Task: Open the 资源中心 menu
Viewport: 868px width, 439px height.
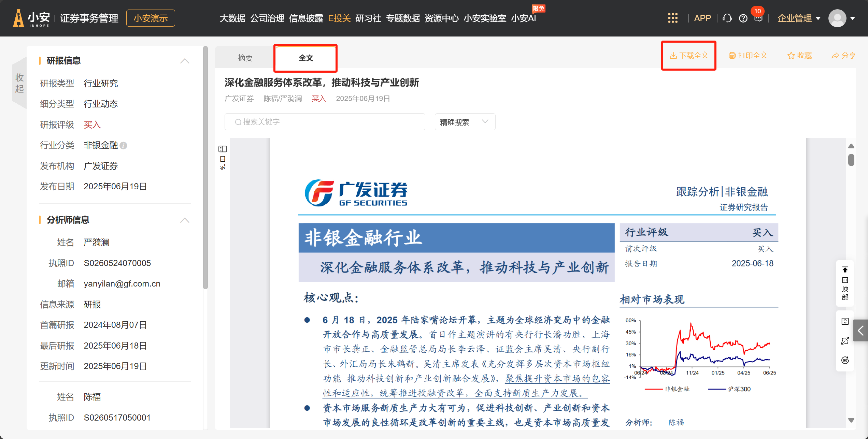Action: (x=442, y=18)
